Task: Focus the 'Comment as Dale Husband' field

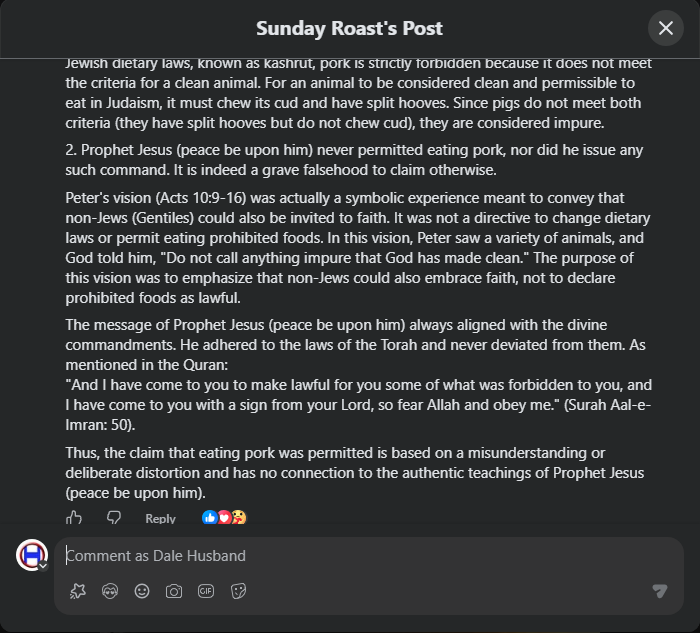Action: 369,556
